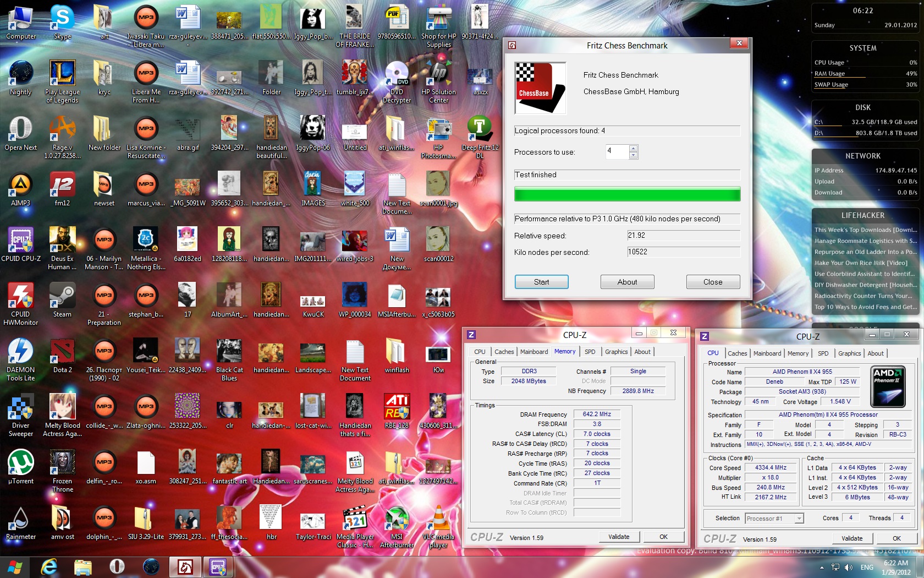The width and height of the screenshot is (924, 578).
Task: Open Internet Explorer from the taskbar
Action: pyautogui.click(x=49, y=566)
